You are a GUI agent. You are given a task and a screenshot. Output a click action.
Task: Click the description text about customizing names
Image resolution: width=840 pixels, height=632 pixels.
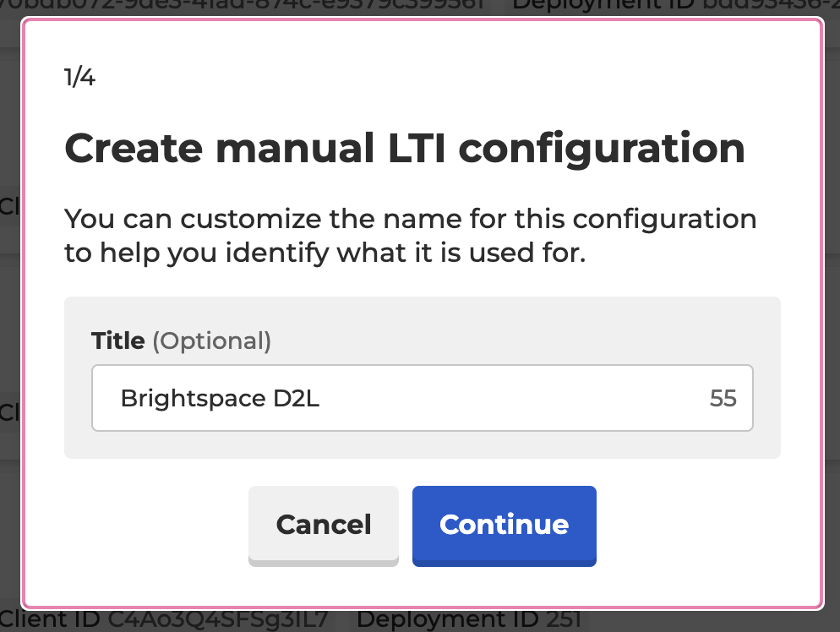click(x=410, y=235)
